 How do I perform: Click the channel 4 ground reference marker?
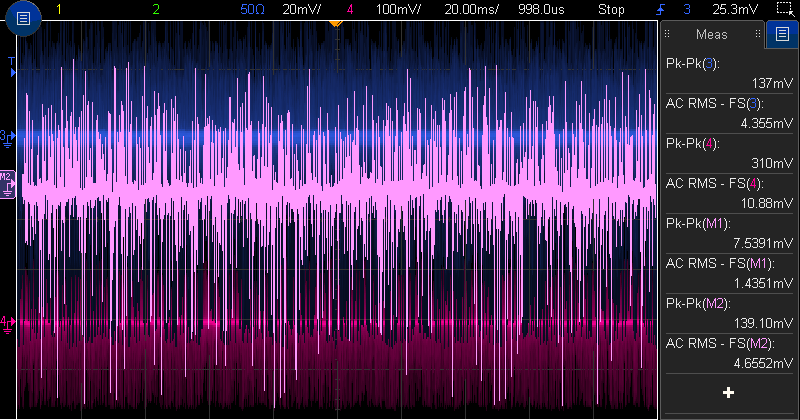coord(8,324)
